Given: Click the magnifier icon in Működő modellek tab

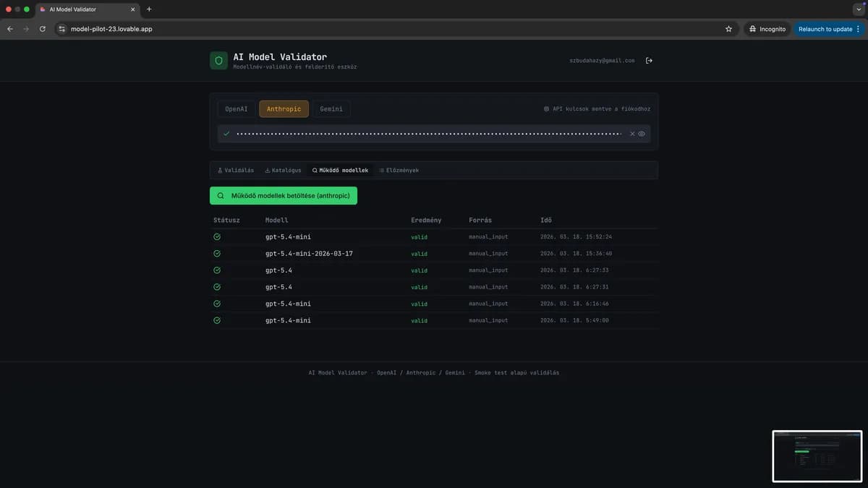Looking at the screenshot, I should 315,171.
